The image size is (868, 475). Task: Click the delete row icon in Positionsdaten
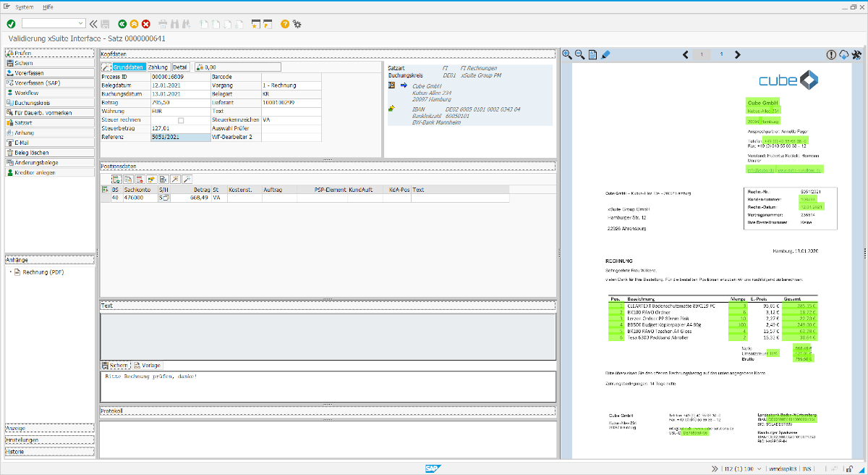point(139,179)
